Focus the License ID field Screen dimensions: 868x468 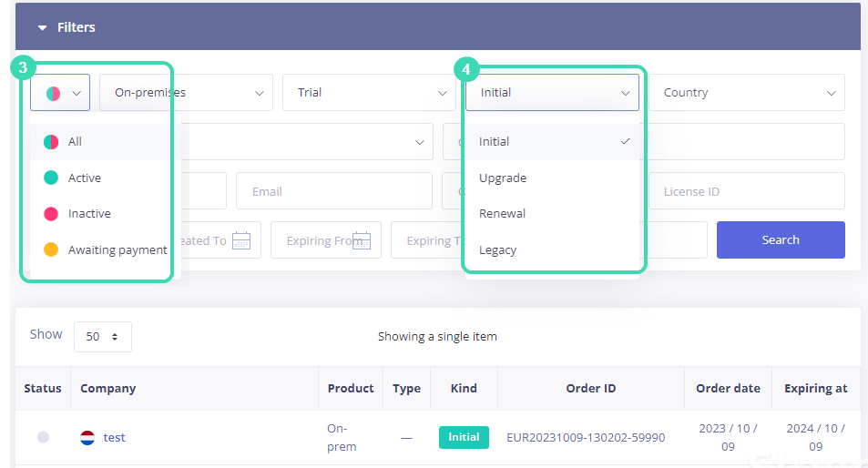[x=746, y=192]
